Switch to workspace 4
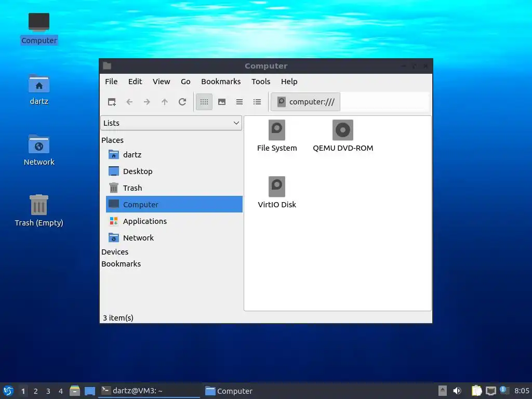The width and height of the screenshot is (532, 399). 61,391
